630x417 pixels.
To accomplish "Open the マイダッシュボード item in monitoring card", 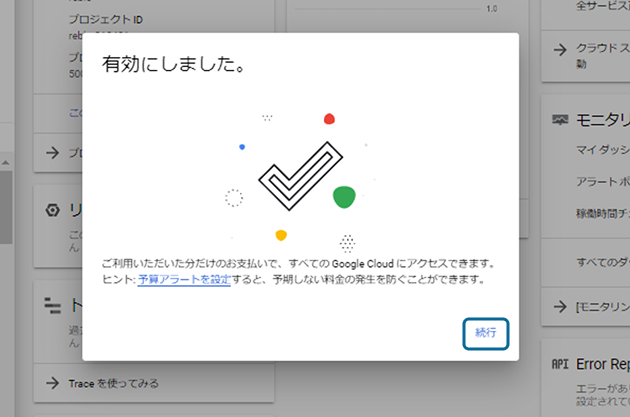I will 602,150.
